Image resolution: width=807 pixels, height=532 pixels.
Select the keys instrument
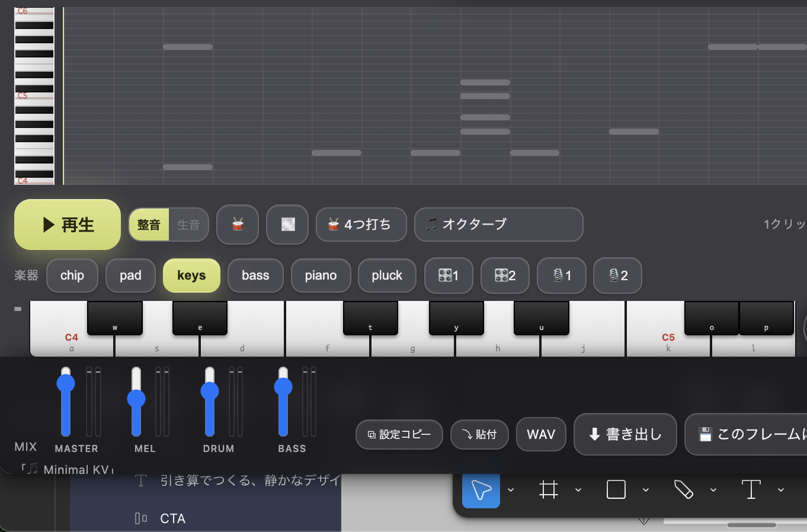pyautogui.click(x=191, y=275)
